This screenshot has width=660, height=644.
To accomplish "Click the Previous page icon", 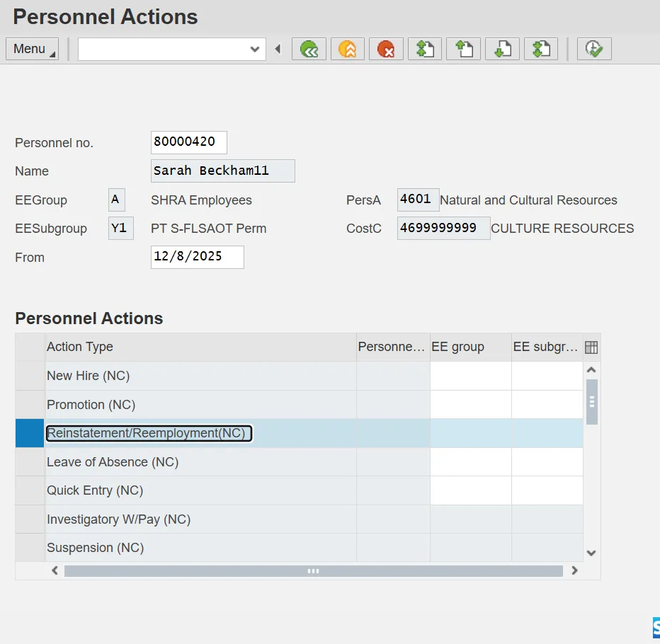I will click(463, 49).
